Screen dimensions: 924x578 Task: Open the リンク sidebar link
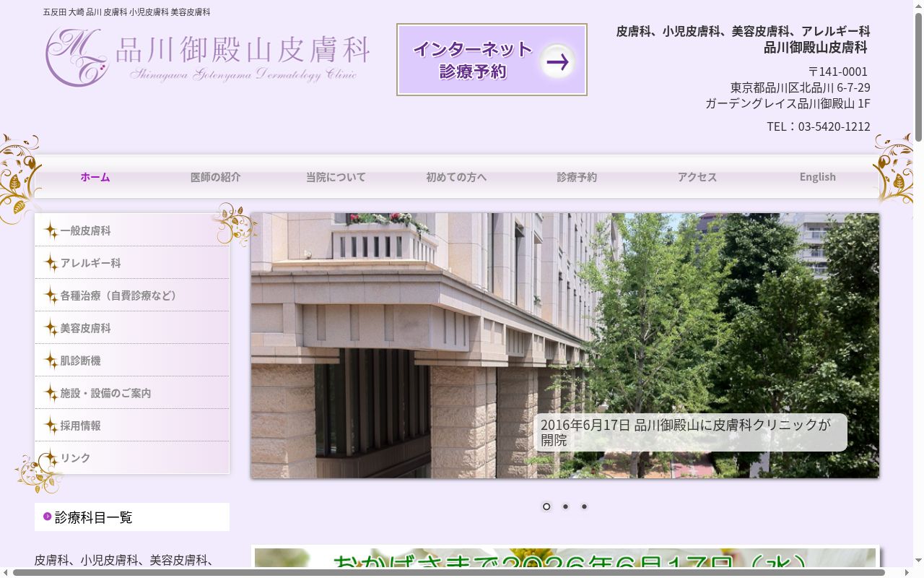click(132, 458)
